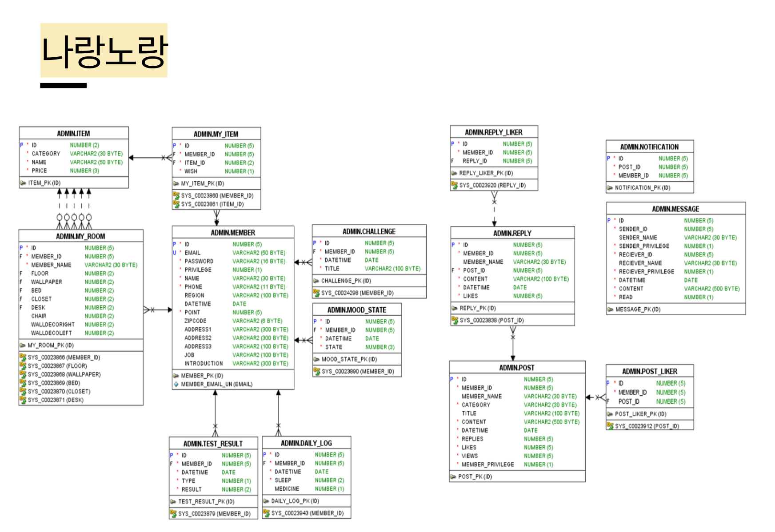Image resolution: width=775 pixels, height=532 pixels.
Task: Click the LIKES column in ADMIN.REPLY
Action: coord(512,296)
